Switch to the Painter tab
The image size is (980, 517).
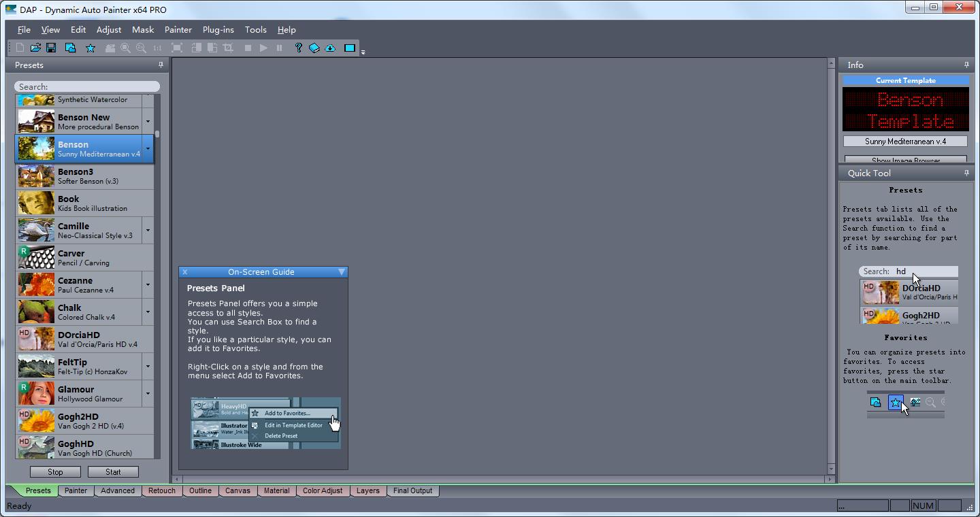(76, 490)
